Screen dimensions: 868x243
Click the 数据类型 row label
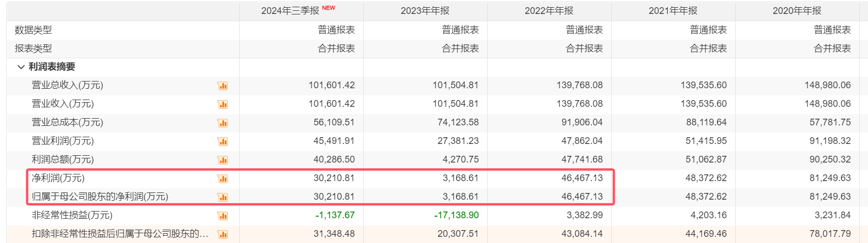pyautogui.click(x=34, y=30)
